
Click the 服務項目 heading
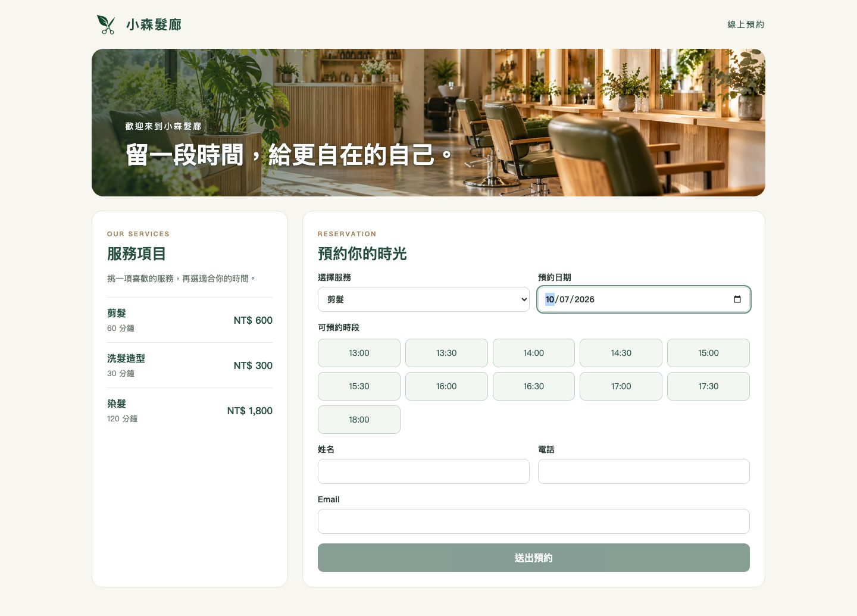tap(136, 254)
